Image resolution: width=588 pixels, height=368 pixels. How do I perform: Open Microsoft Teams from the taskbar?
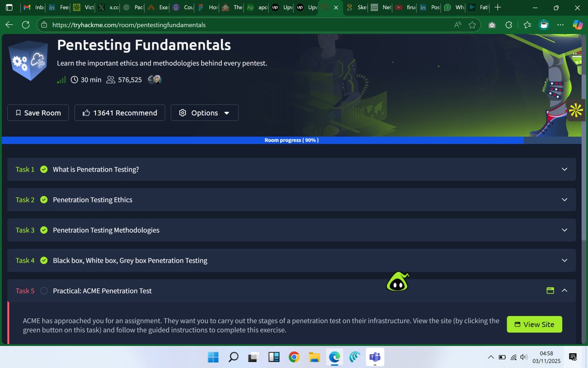(x=376, y=357)
